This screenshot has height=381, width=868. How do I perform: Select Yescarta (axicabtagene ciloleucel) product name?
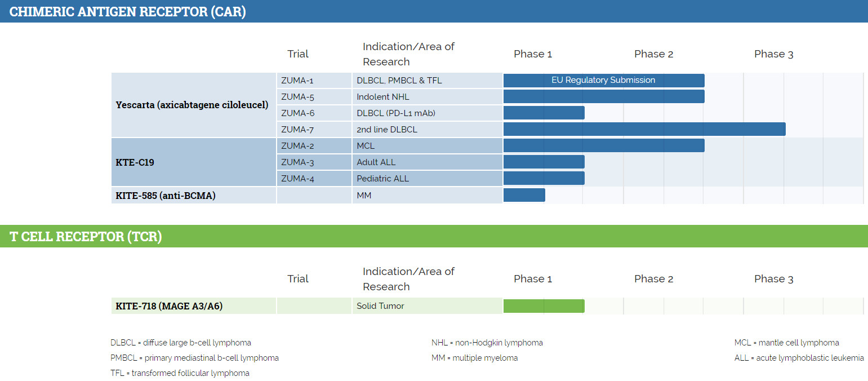pos(192,105)
